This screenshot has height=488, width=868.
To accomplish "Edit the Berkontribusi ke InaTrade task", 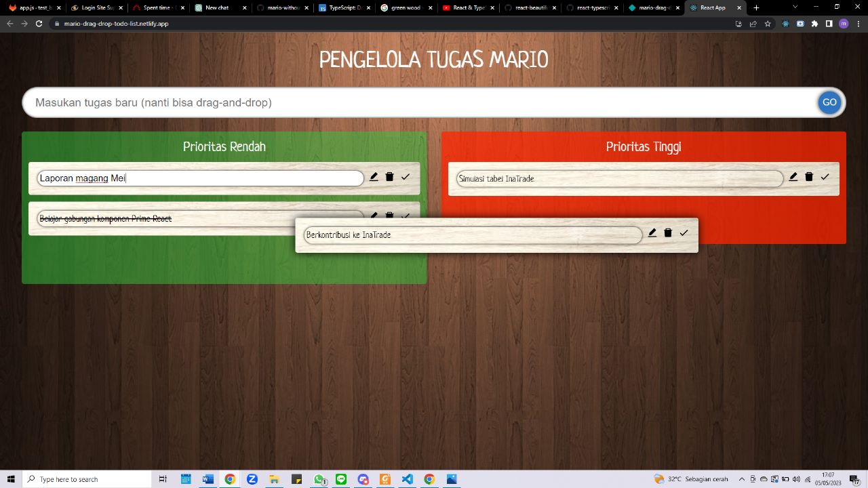I will pos(652,232).
